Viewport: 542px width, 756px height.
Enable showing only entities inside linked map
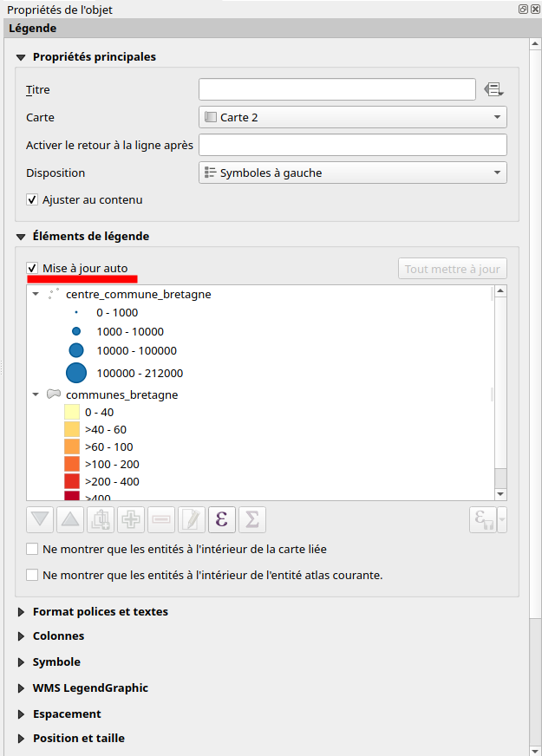[33, 549]
